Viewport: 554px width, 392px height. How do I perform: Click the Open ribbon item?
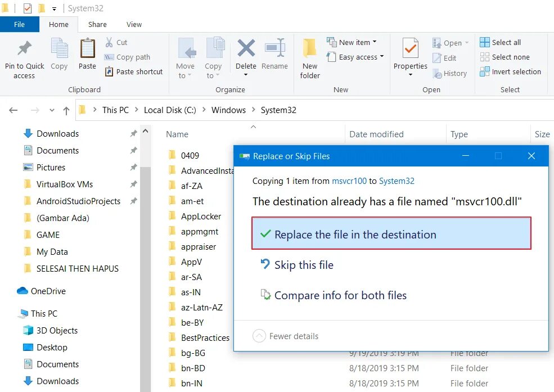click(x=451, y=43)
